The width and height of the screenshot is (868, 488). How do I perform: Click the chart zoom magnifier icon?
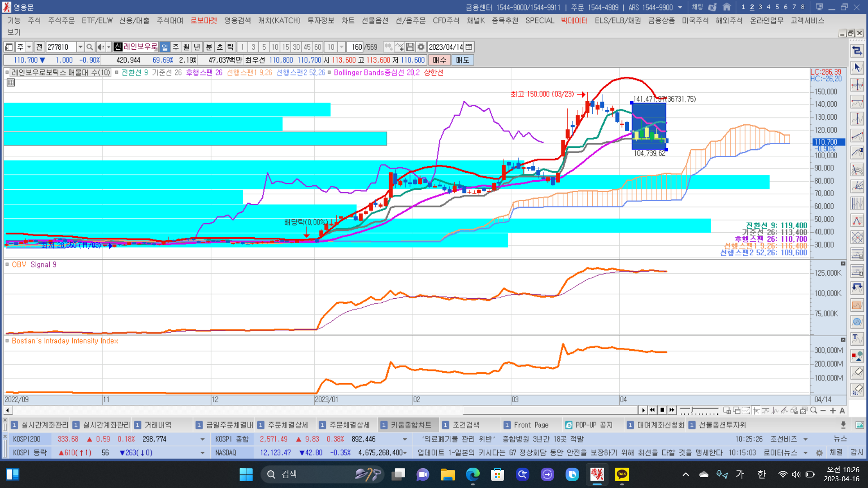(x=814, y=410)
